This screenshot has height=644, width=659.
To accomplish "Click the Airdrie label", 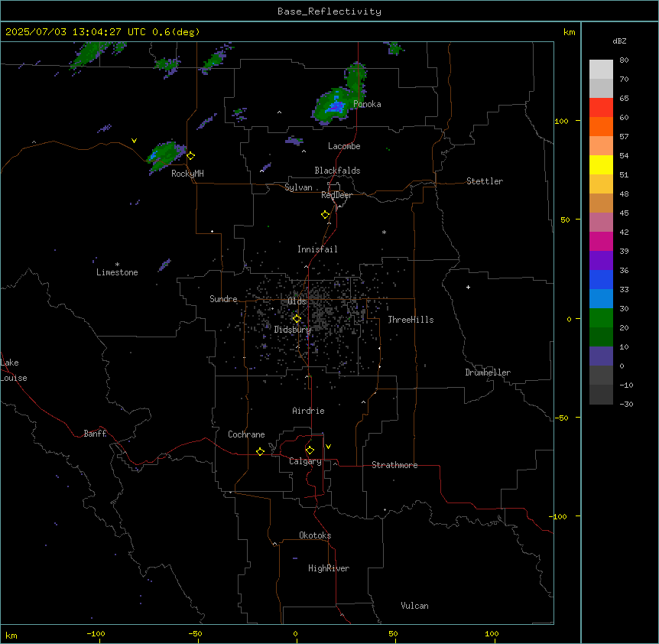I will tap(308, 411).
